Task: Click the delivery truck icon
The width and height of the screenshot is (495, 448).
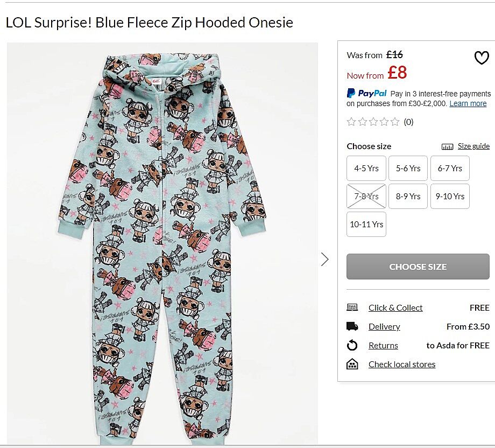Action: click(352, 326)
